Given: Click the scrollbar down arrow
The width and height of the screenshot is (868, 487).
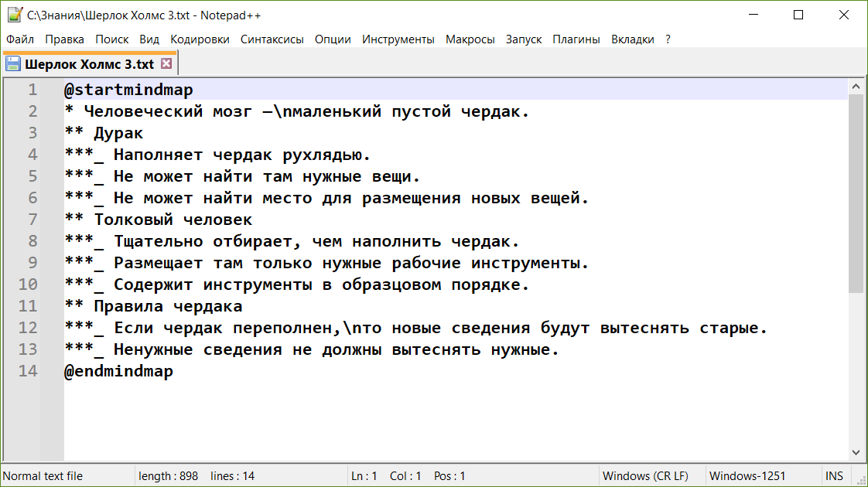Looking at the screenshot, I should [x=856, y=452].
